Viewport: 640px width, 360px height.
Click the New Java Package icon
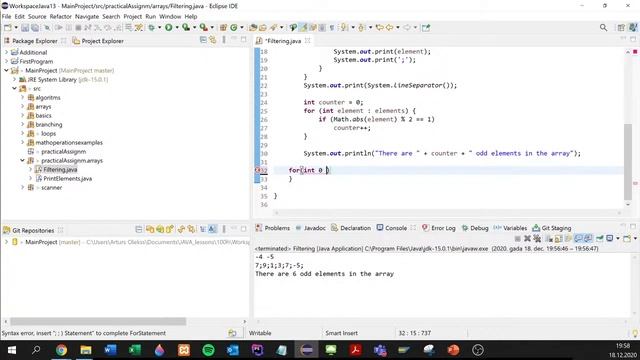(x=223, y=28)
